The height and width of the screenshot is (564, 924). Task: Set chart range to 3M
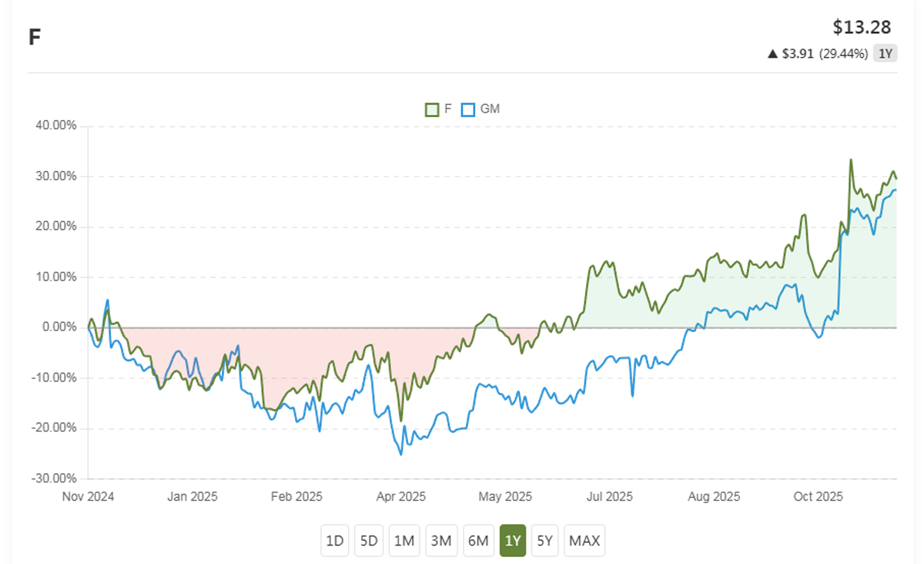(x=441, y=541)
